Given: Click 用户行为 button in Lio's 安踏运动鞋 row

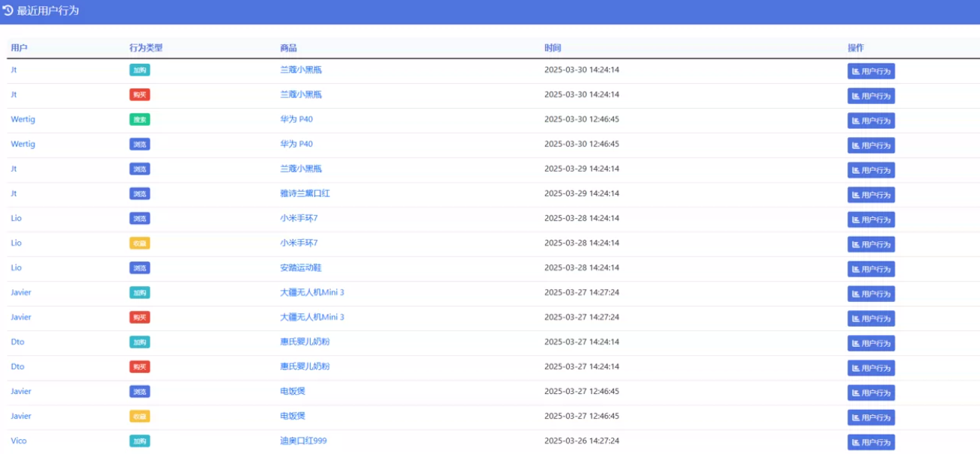Looking at the screenshot, I should (x=871, y=269).
